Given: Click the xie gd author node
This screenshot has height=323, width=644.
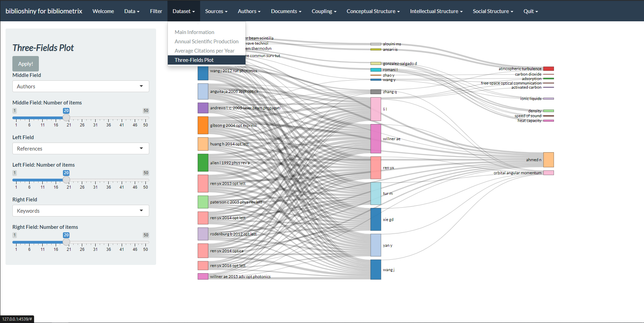Looking at the screenshot, I should click(x=376, y=219).
